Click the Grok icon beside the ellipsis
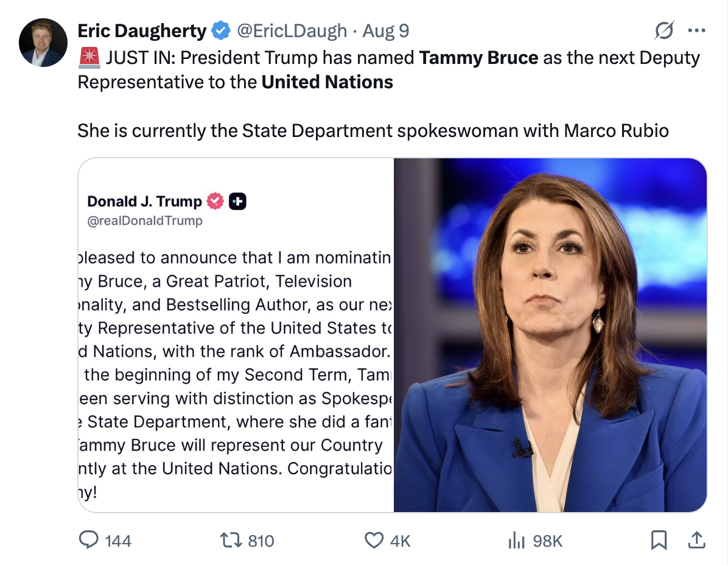 (664, 30)
